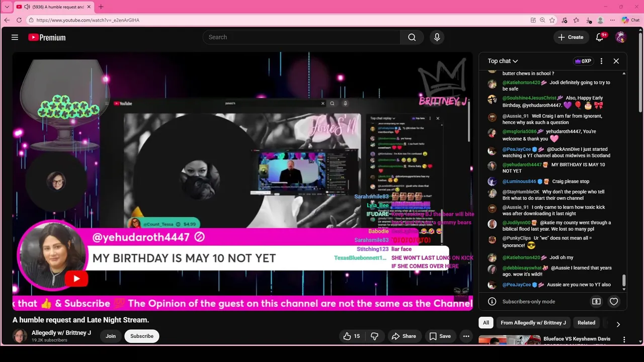
Task: Join the Allegedly w/ Brittney J channel
Action: (x=111, y=336)
